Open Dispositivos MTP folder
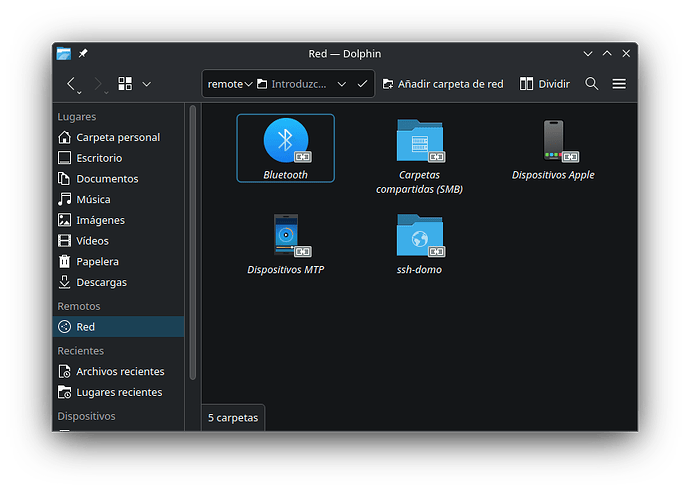The width and height of the screenshot is (690, 493). pyautogui.click(x=286, y=244)
